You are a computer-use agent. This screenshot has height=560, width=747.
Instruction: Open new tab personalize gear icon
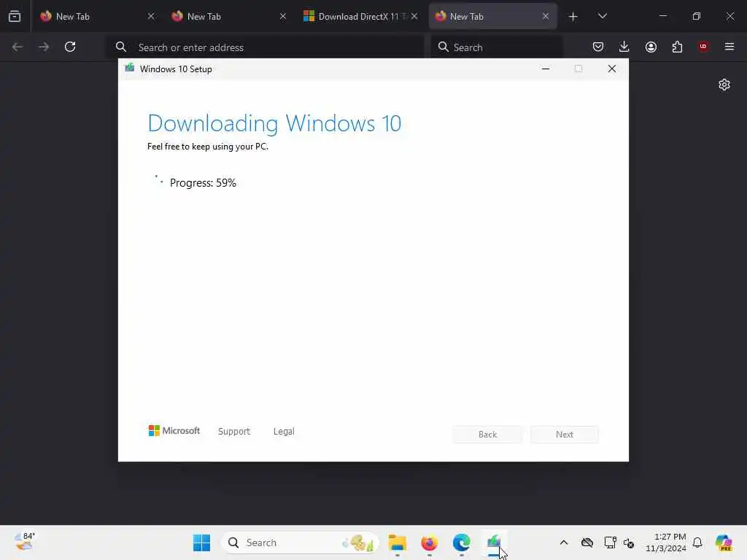pos(724,85)
